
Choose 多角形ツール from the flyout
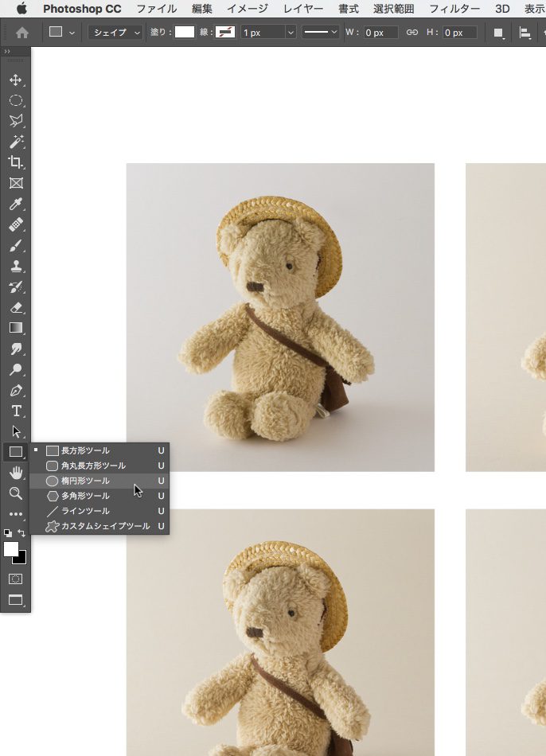pyautogui.click(x=99, y=496)
